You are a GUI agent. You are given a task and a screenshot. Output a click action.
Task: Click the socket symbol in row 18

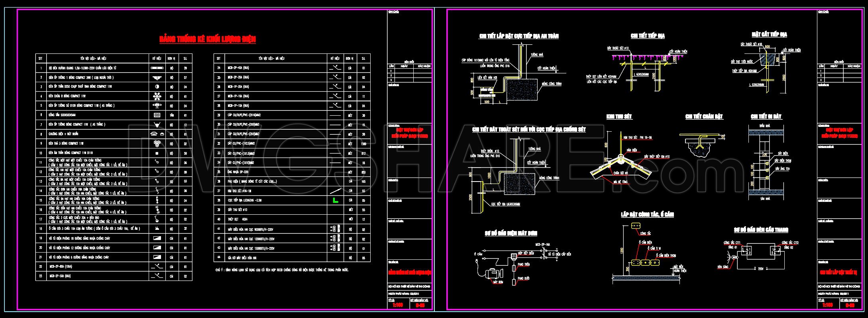(157, 229)
